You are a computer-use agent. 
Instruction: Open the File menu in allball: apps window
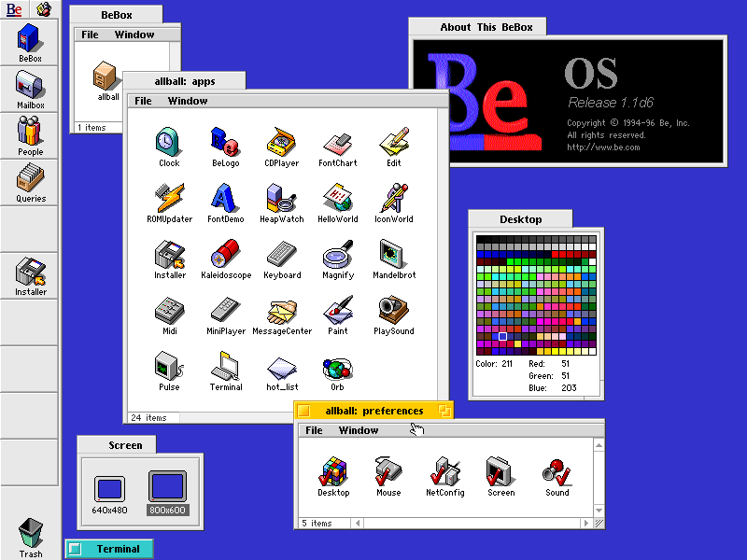pos(143,101)
